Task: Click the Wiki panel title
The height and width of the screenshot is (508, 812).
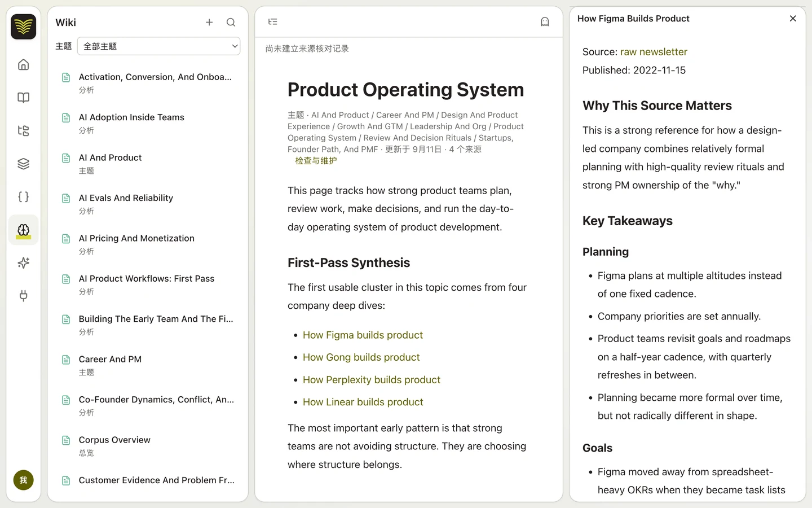Action: [x=65, y=23]
